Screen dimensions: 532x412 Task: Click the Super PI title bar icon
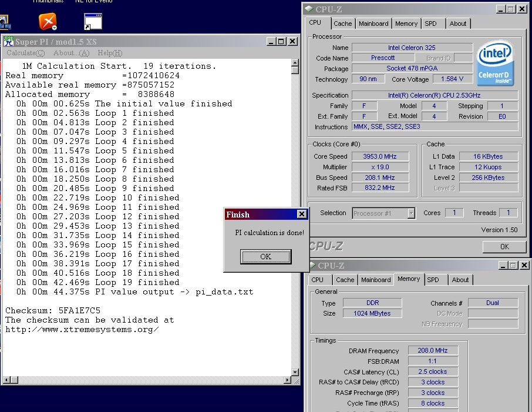coord(8,41)
